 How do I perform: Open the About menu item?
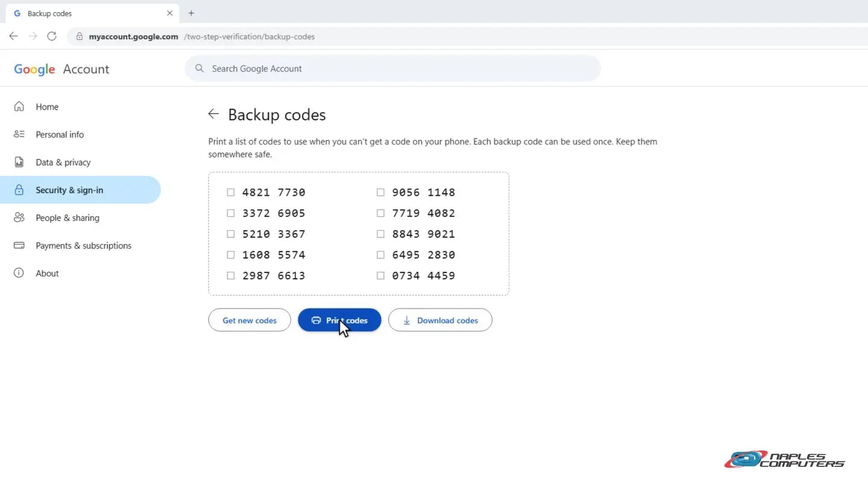tap(81, 273)
